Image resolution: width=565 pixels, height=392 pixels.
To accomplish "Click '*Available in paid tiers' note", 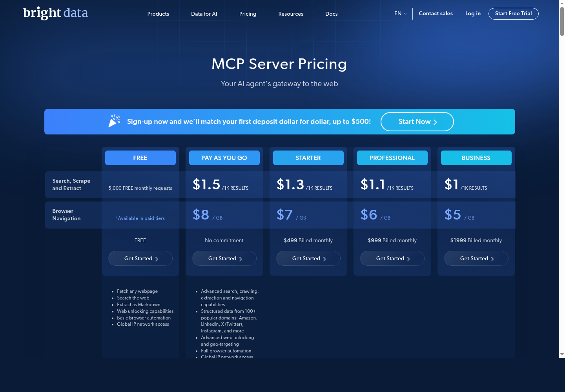I will 140,218.
